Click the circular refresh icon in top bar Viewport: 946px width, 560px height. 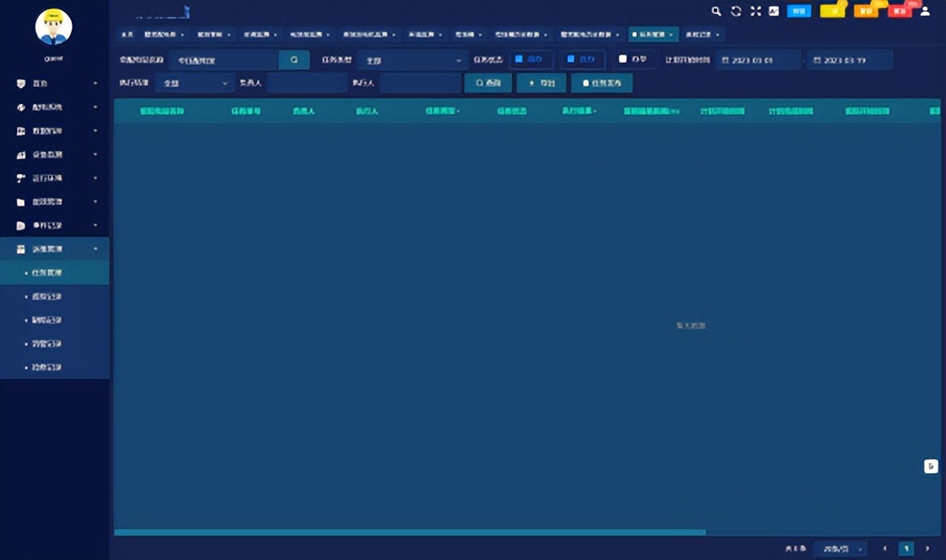[735, 11]
